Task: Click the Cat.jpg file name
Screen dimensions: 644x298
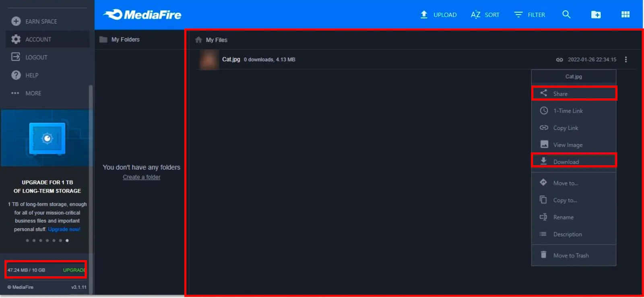Action: pyautogui.click(x=231, y=59)
